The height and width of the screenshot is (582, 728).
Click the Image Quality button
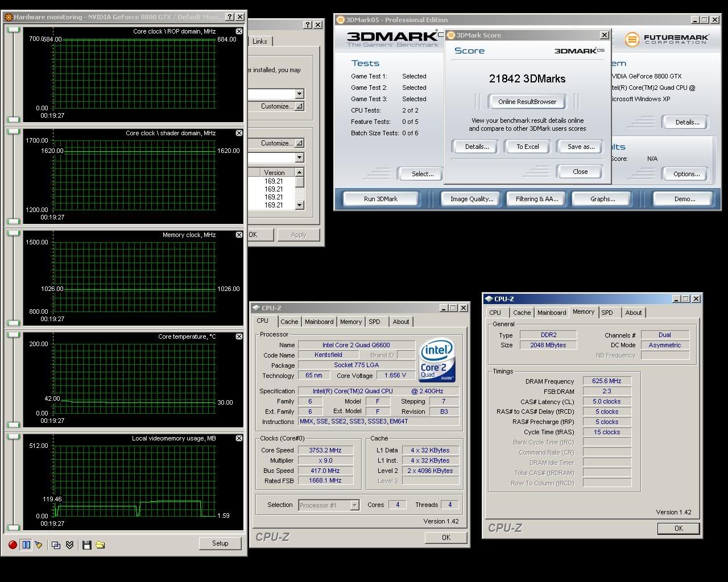[472, 199]
